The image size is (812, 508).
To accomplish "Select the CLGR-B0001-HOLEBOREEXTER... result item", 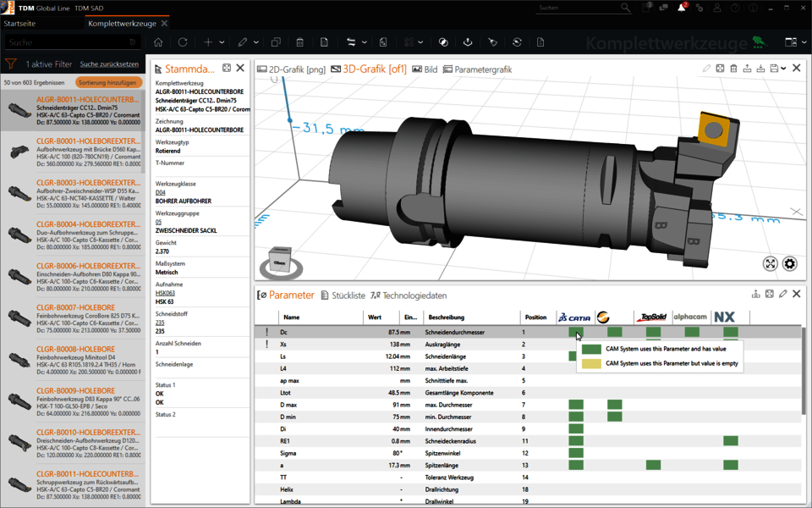I will [73, 152].
